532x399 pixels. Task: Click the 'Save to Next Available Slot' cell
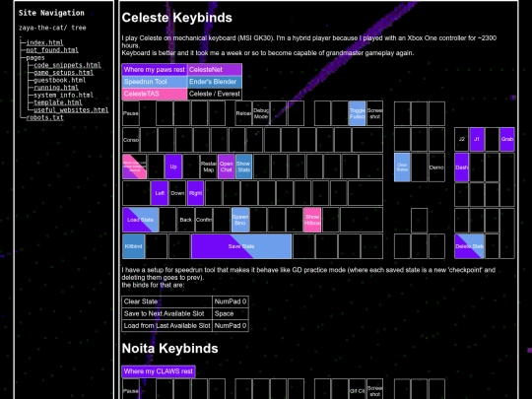pos(166,314)
